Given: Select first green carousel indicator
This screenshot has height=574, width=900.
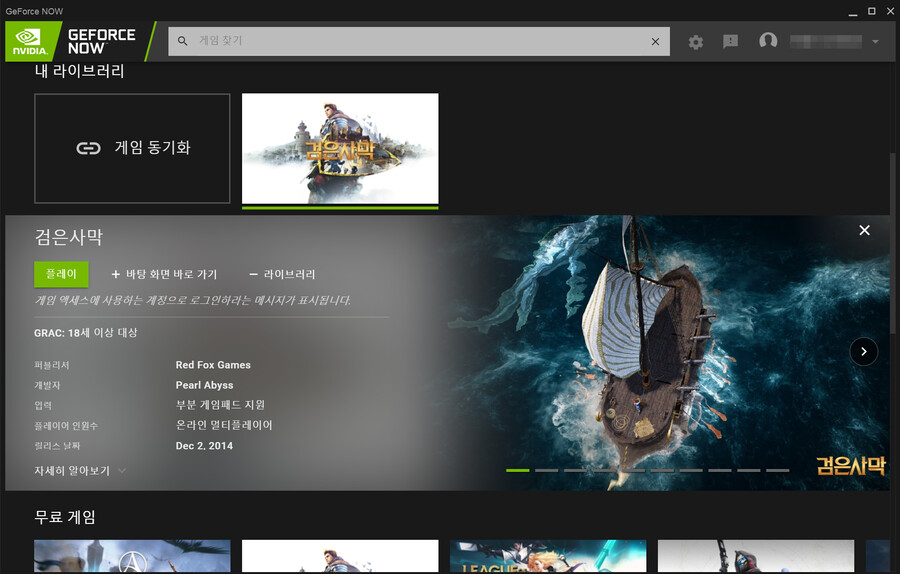Looking at the screenshot, I should tap(517, 470).
